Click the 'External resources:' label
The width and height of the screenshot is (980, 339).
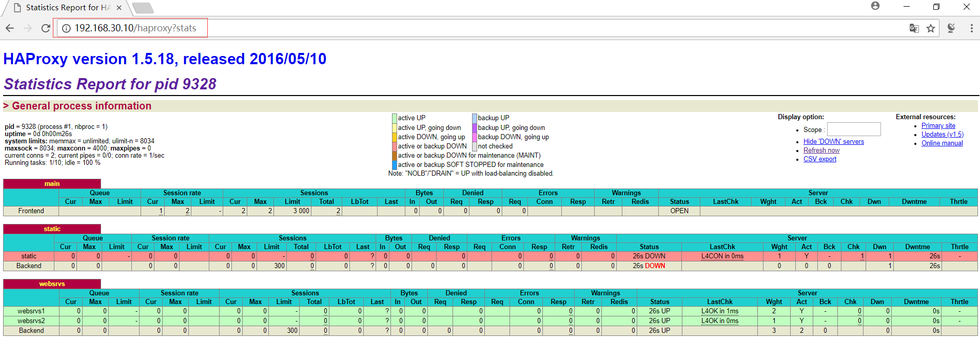(926, 117)
